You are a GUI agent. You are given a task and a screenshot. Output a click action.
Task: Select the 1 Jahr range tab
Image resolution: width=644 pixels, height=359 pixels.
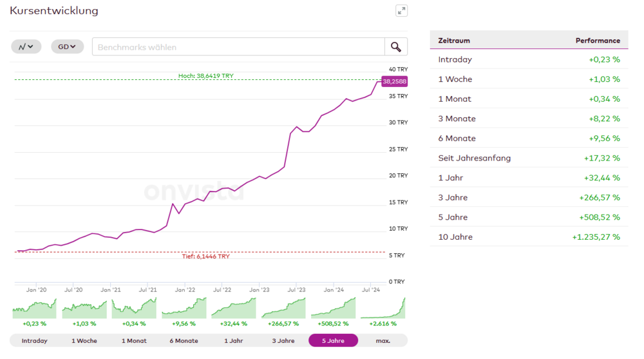(x=234, y=340)
